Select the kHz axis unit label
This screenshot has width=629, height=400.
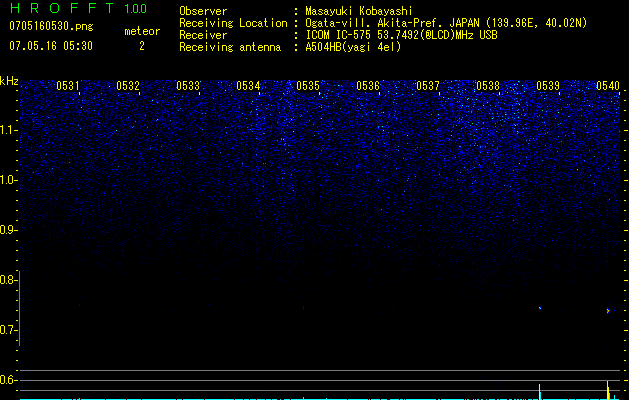click(9, 81)
